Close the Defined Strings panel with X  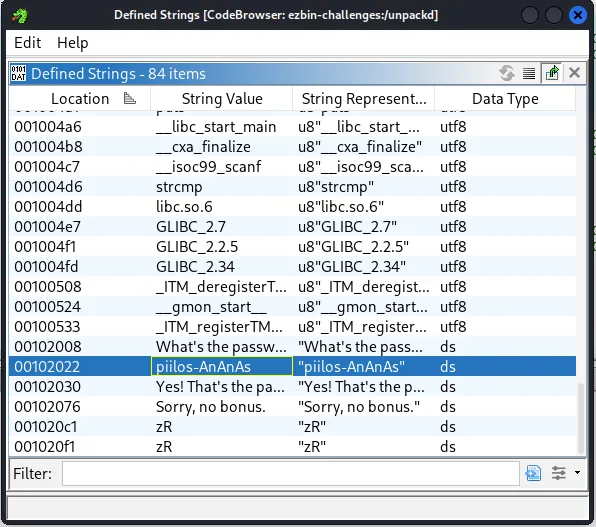pyautogui.click(x=574, y=73)
